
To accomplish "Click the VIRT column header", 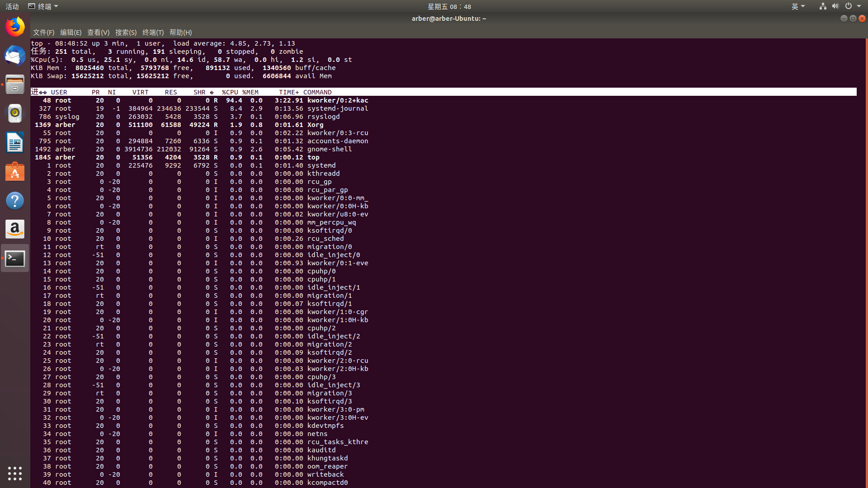I will click(140, 92).
